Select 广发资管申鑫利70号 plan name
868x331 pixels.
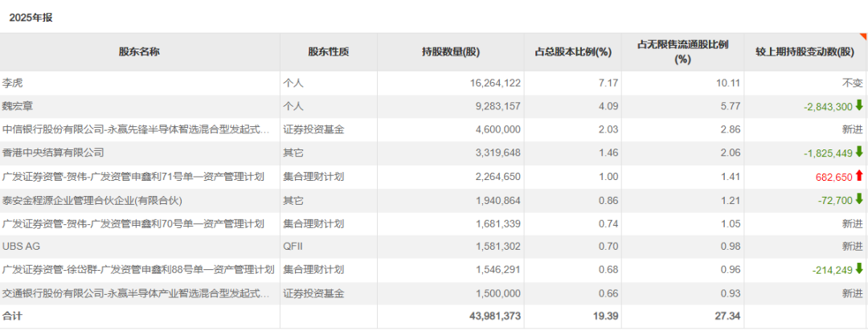click(x=133, y=223)
